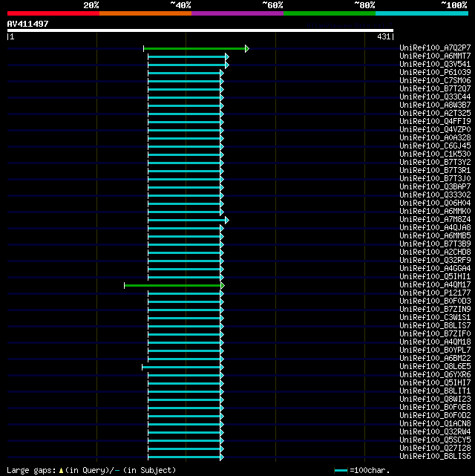Select the UniRef100_A6BM22 label

435,358
